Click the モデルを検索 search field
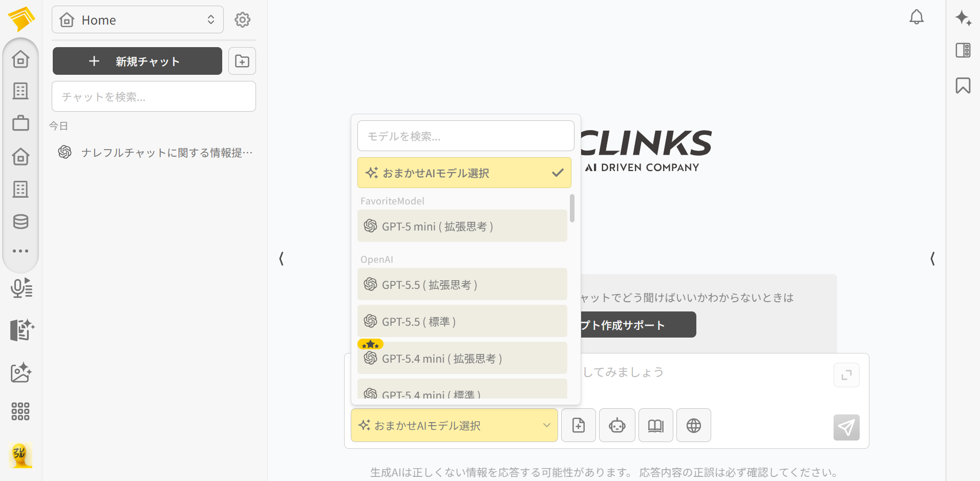Image resolution: width=980 pixels, height=481 pixels. [x=465, y=136]
